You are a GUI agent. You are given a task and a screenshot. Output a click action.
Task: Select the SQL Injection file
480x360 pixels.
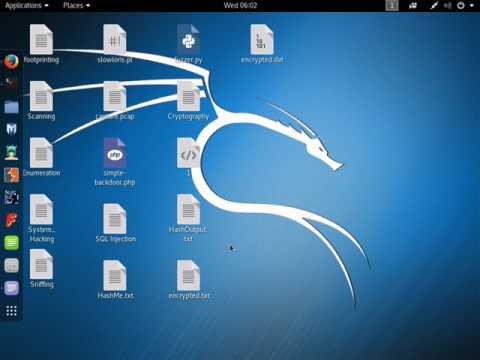pyautogui.click(x=115, y=223)
